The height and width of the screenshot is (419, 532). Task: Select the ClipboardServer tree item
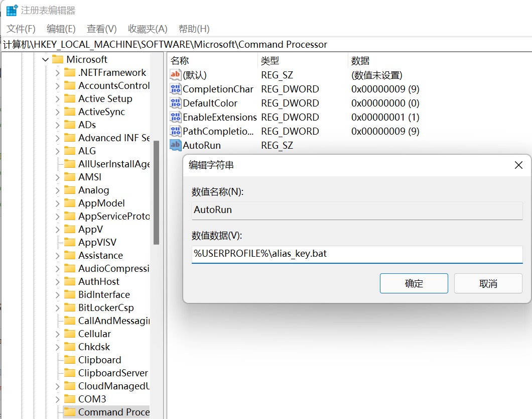(113, 373)
